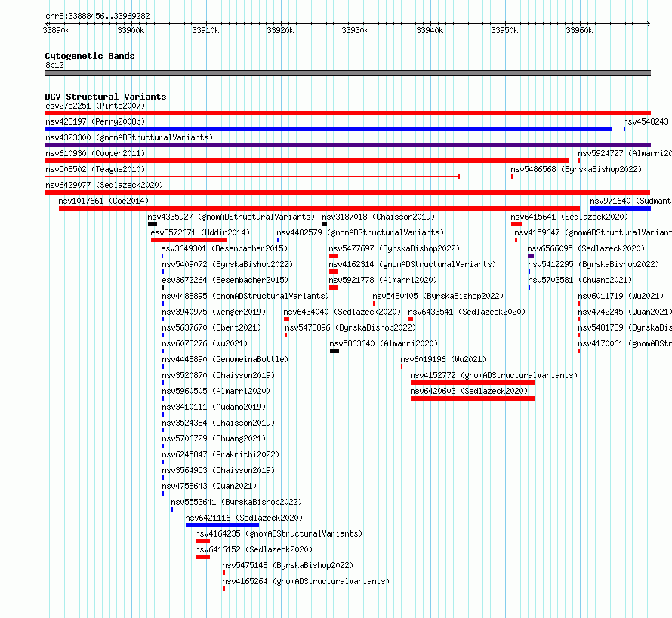672x618 pixels.
Task: Select nsv6429077 (Sedlazeck2020) variant label
Action: (x=104, y=185)
